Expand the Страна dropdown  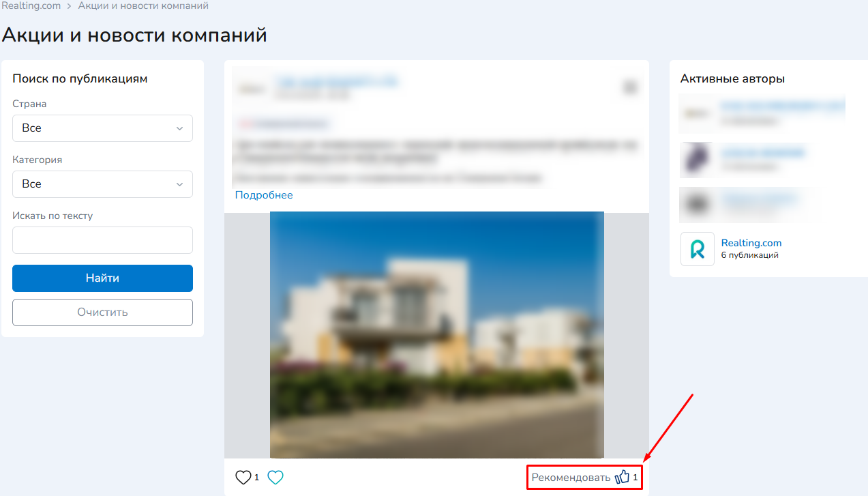(102, 128)
